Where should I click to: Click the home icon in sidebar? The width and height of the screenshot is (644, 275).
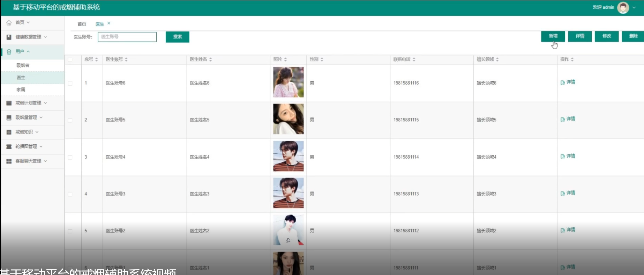[x=9, y=22]
